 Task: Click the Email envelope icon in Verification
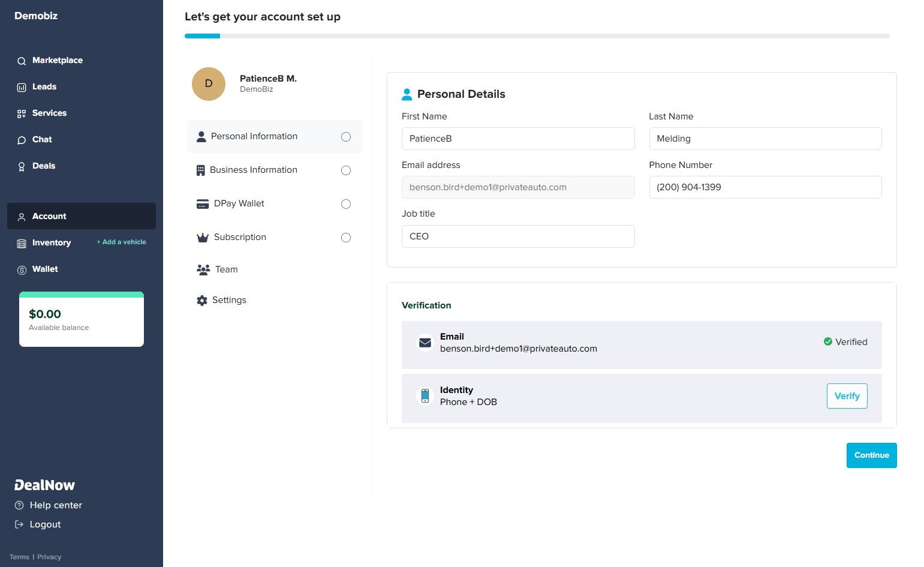[x=425, y=342]
